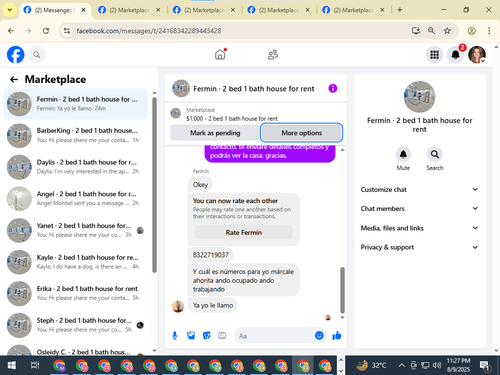500x375 pixels.
Task: Mute this conversation bell icon
Action: point(403,154)
